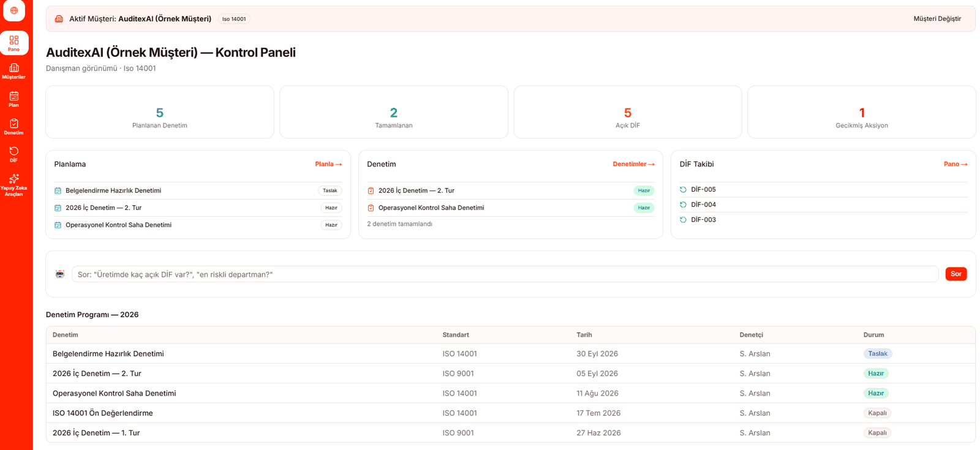
Task: Click the Standart column header
Action: (x=456, y=335)
